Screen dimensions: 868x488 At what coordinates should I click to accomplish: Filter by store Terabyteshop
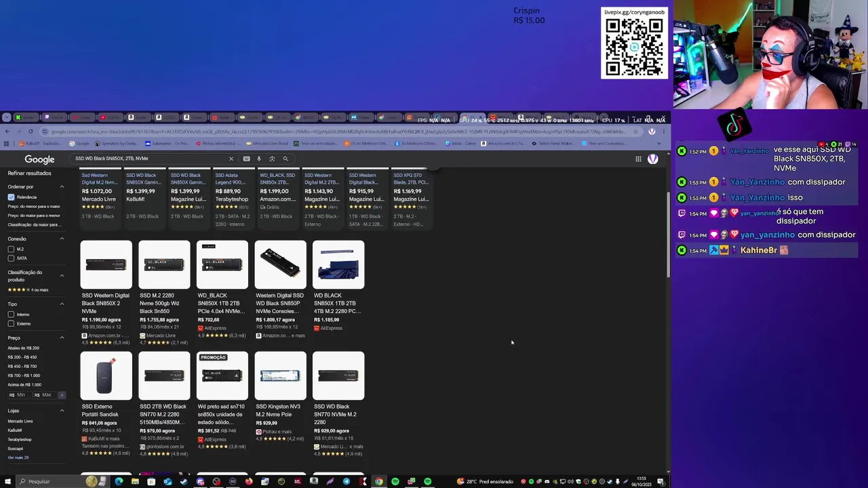[x=20, y=439]
